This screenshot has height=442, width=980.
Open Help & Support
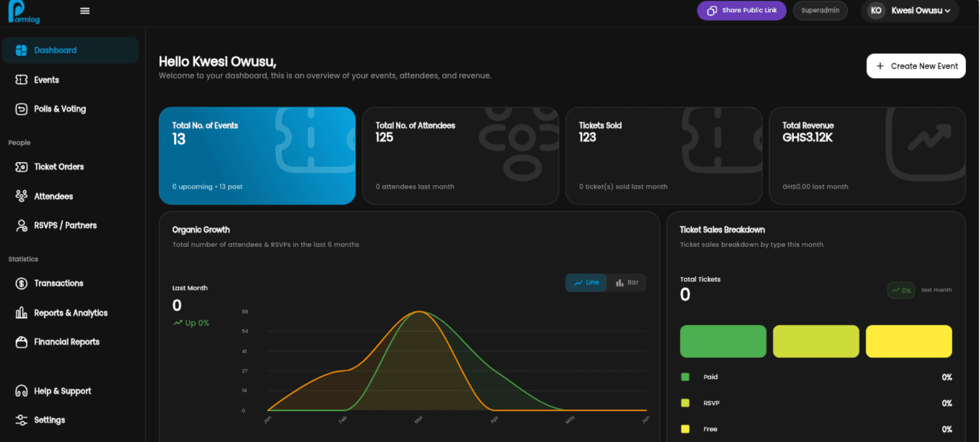70,391
